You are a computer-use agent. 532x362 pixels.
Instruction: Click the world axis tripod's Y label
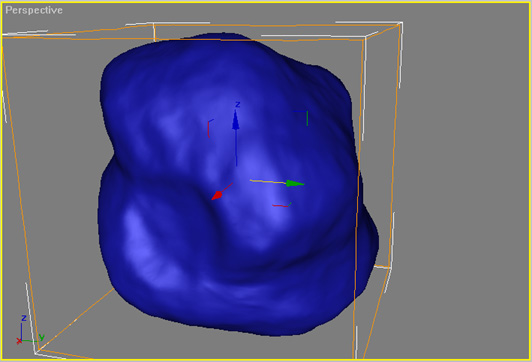41,337
